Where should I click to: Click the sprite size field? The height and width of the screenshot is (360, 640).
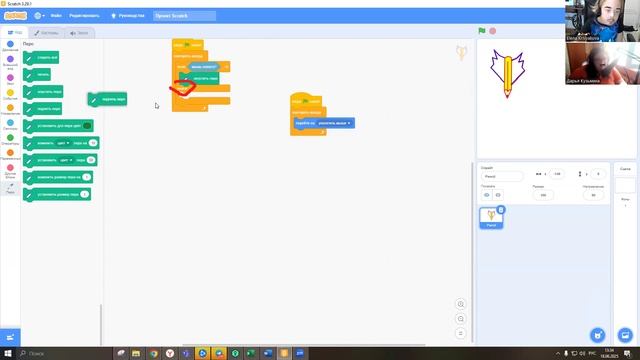543,195
